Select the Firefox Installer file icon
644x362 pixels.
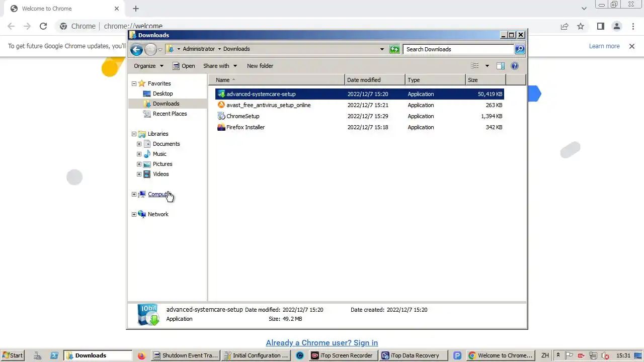[x=221, y=127]
